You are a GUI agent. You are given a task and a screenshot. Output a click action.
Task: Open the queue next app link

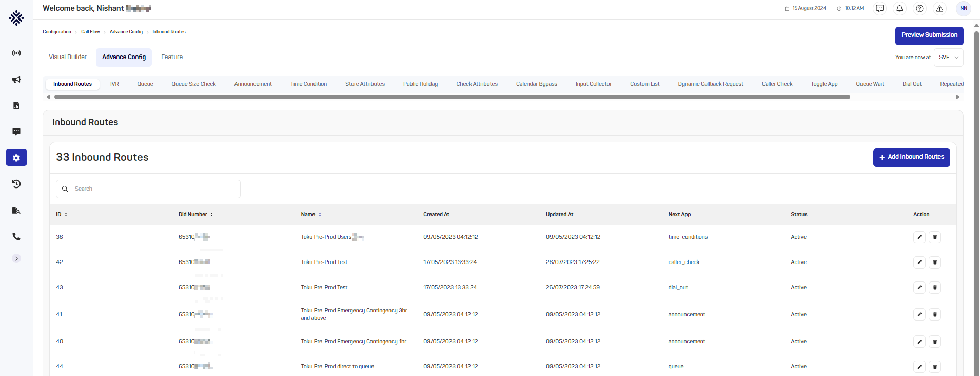click(x=676, y=367)
